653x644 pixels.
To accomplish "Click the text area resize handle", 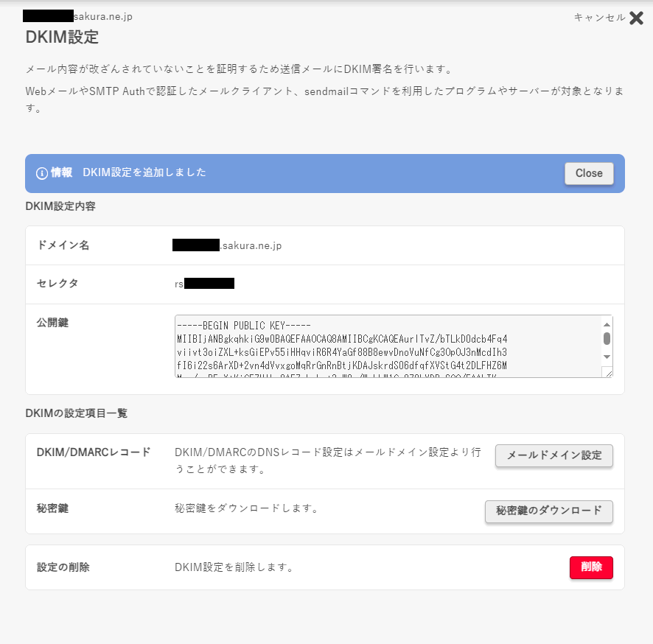I will coord(607,373).
